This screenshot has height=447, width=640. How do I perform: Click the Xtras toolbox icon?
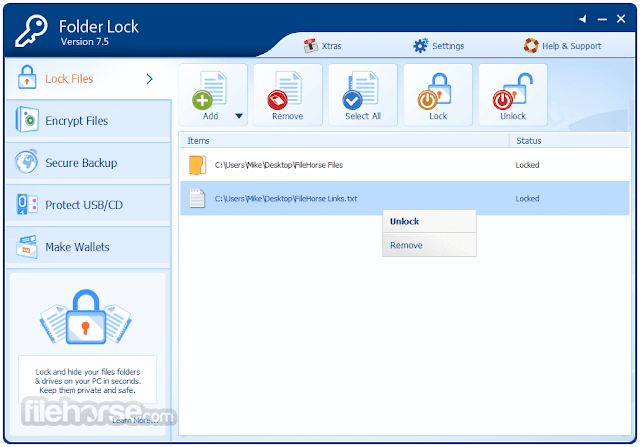(x=311, y=46)
